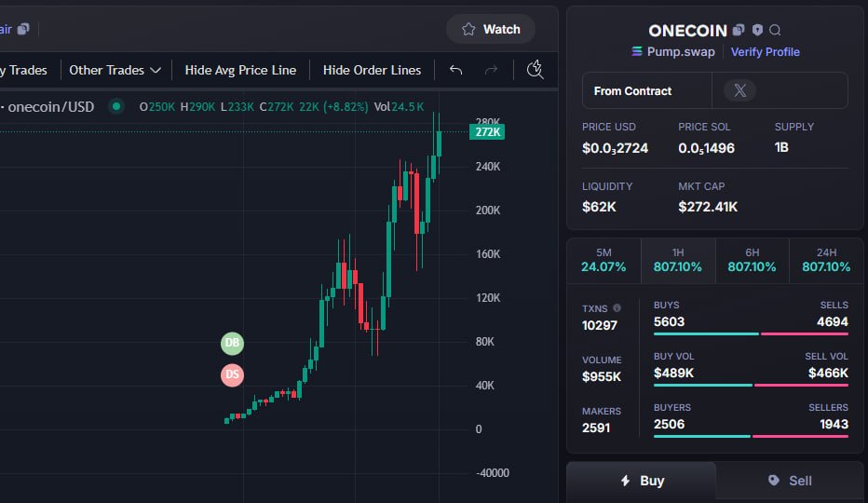The width and height of the screenshot is (868, 503).
Task: Click the SELLERS count 1943
Action: [x=834, y=425]
